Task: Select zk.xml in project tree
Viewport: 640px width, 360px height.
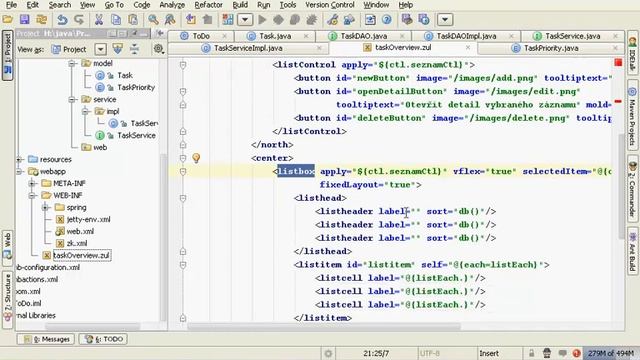Action: pyautogui.click(x=77, y=243)
